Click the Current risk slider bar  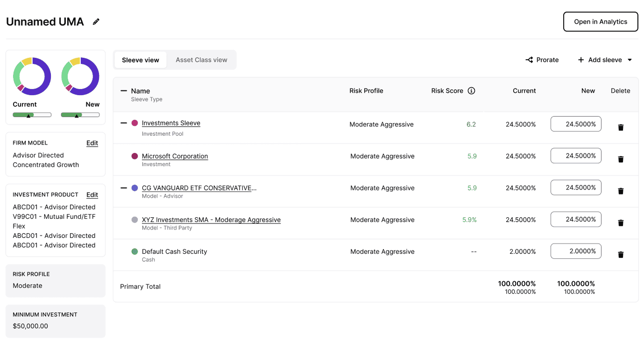[x=32, y=115]
